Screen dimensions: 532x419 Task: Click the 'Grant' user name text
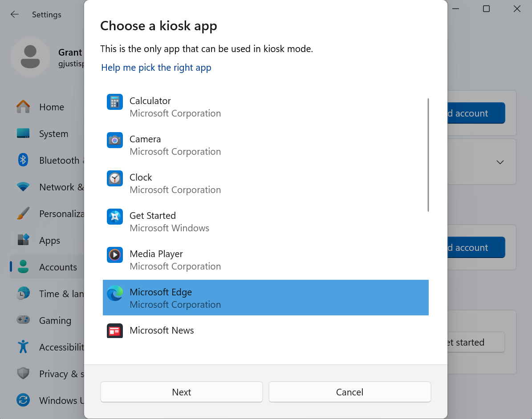point(70,52)
